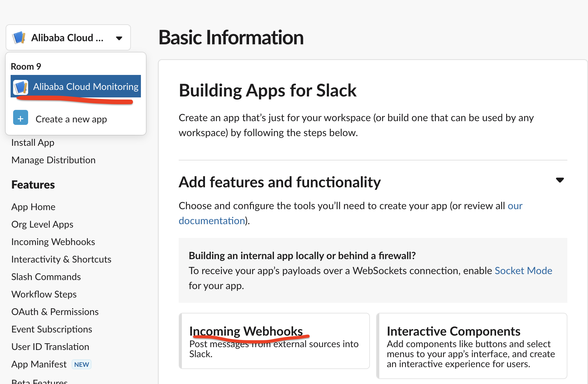Open App Manifest page
588x384 pixels.
[x=39, y=364]
